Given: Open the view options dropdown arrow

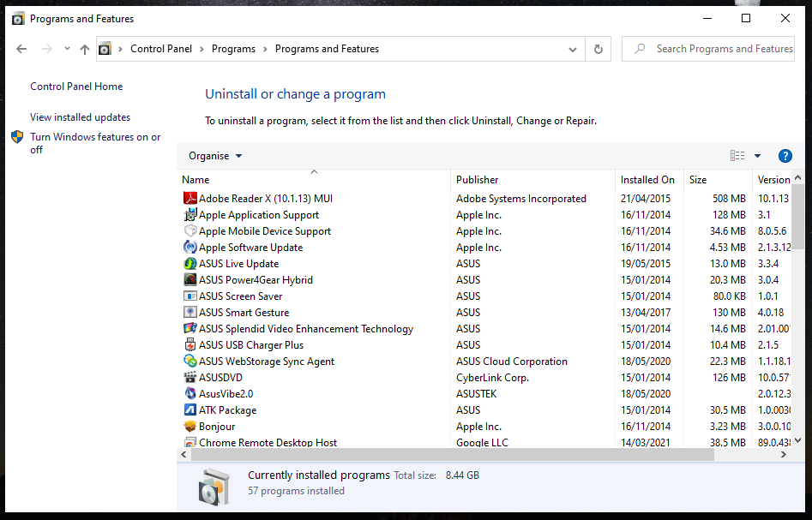Looking at the screenshot, I should point(757,156).
